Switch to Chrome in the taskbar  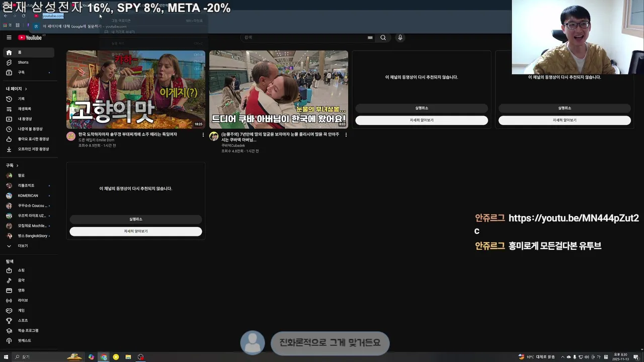pos(104,357)
